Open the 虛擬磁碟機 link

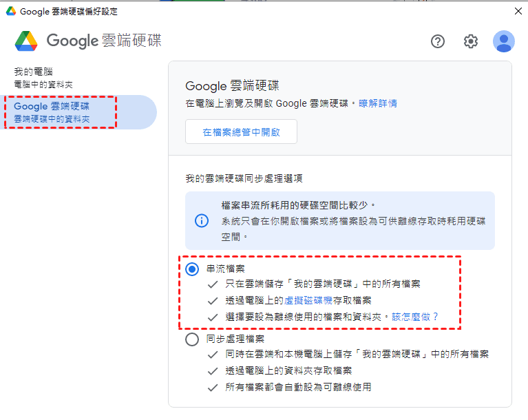(309, 300)
